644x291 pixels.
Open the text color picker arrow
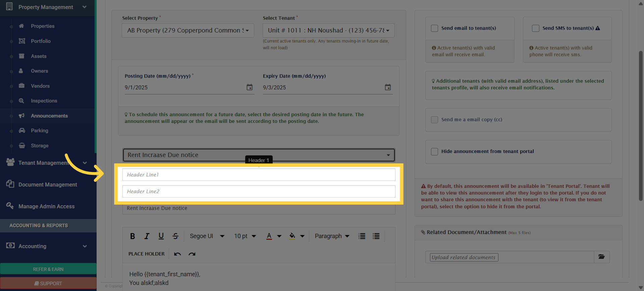279,236
